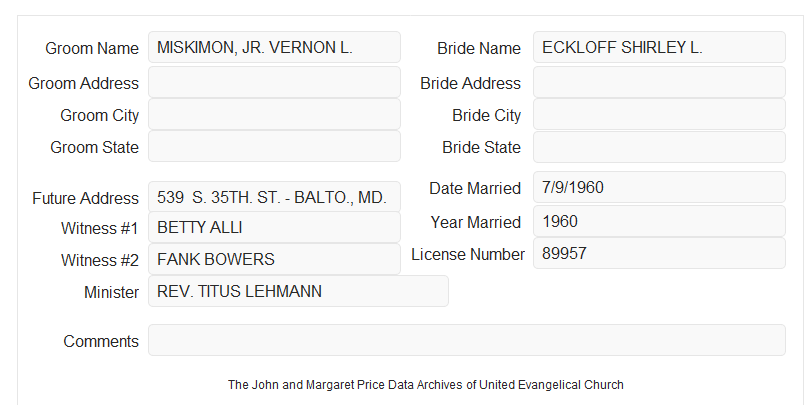This screenshot has height=405, width=805.
Task: Click the Bride Name label
Action: coord(479,48)
